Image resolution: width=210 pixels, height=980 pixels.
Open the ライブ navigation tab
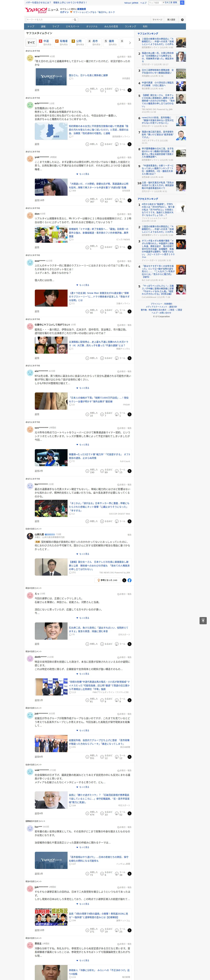56,27
